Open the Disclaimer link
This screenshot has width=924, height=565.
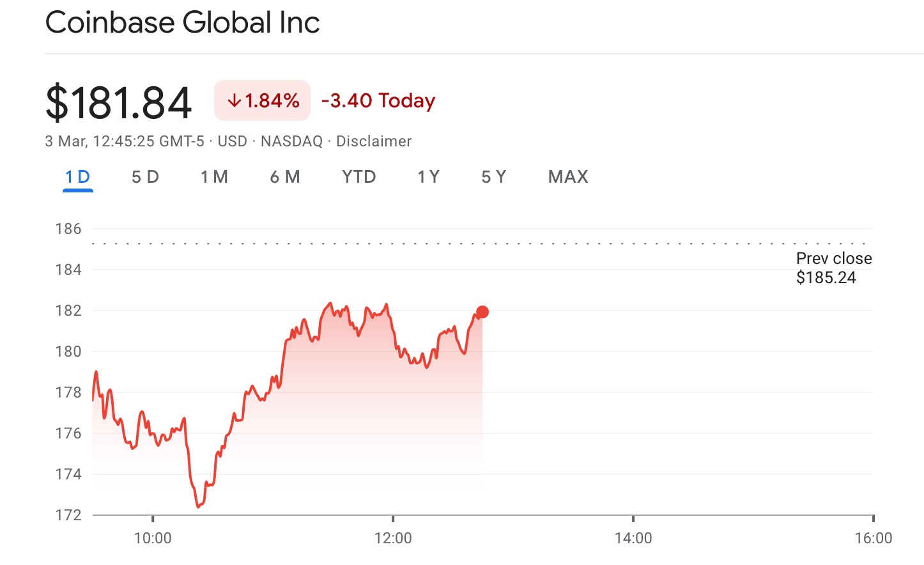[374, 141]
